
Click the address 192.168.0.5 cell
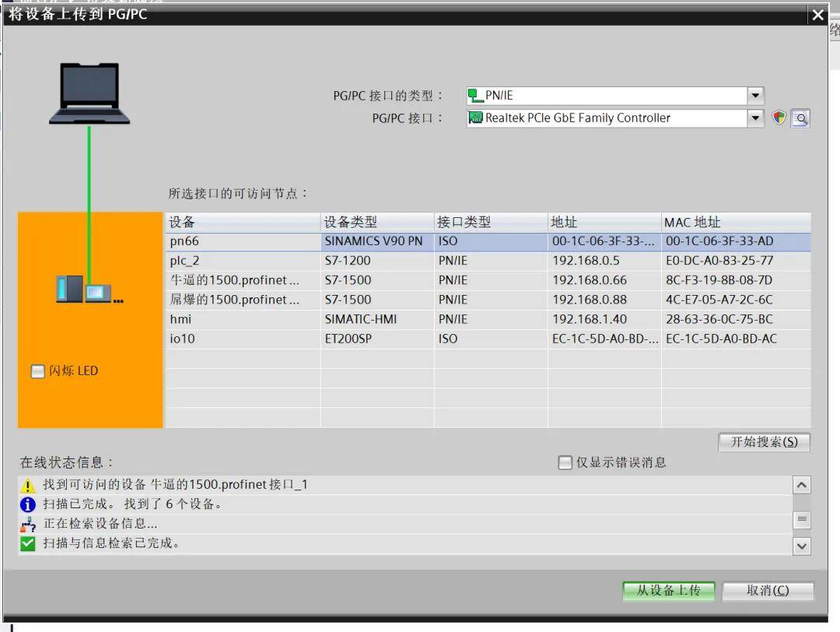(x=604, y=261)
